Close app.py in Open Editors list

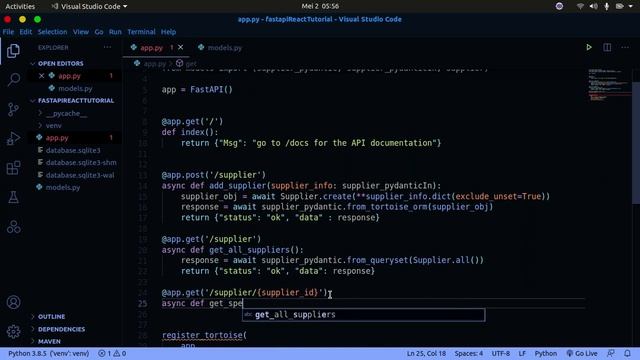[x=41, y=76]
